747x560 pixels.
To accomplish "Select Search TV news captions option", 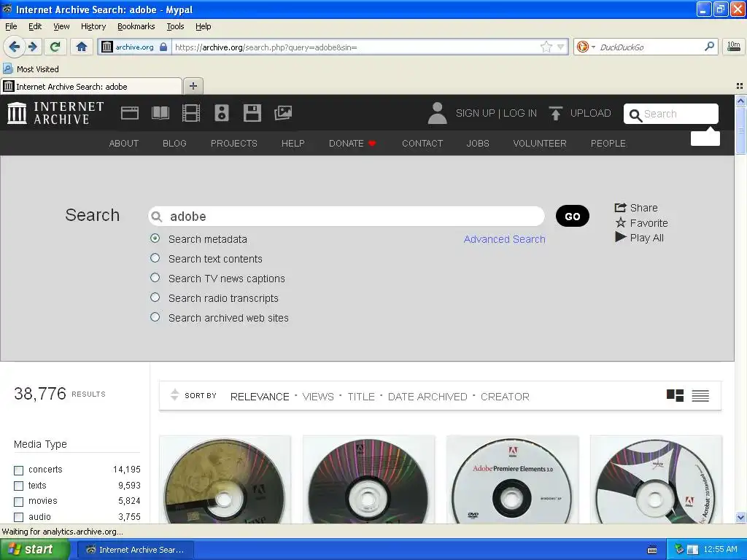I will point(155,277).
